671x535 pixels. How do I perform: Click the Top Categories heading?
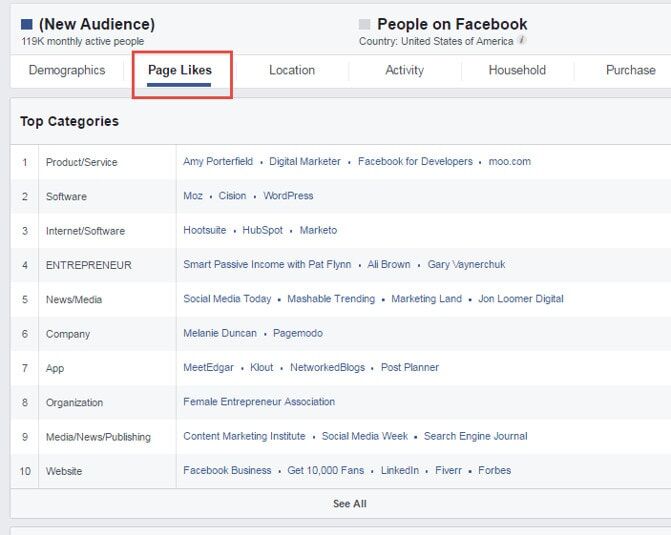point(69,121)
